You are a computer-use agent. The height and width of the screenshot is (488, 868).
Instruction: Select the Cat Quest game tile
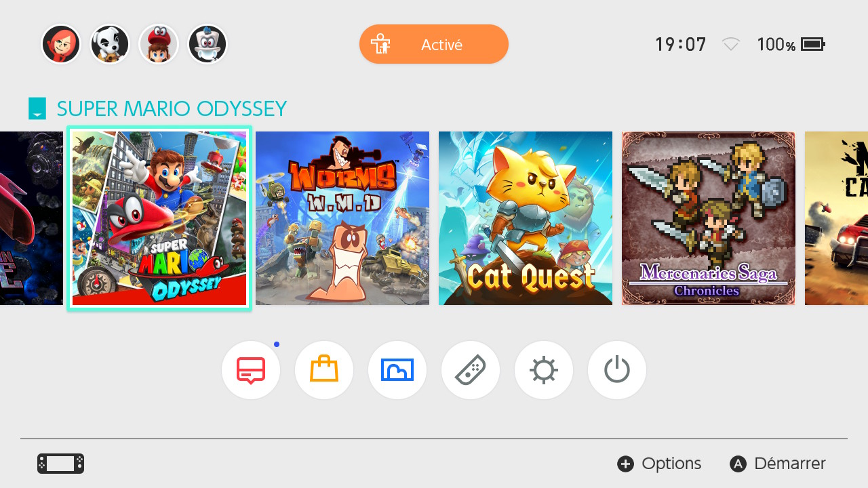click(x=526, y=218)
